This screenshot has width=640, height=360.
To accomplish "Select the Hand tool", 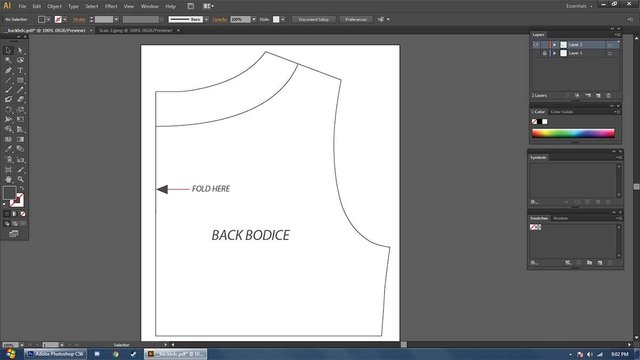I will pyautogui.click(x=8, y=179).
